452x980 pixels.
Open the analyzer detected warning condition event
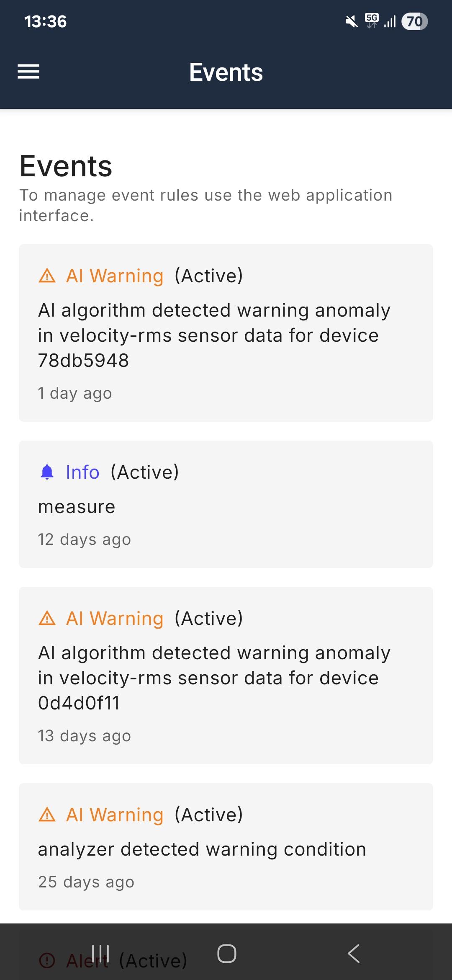click(226, 847)
